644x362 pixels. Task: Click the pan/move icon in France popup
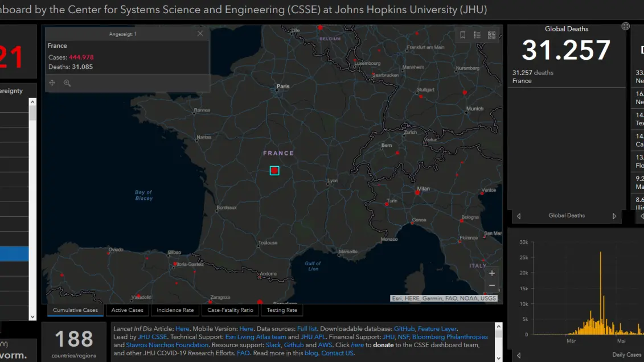tap(52, 83)
